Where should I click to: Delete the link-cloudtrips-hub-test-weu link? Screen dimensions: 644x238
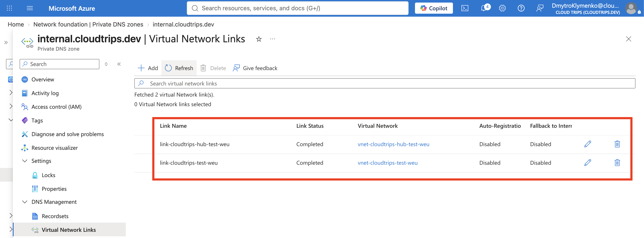tap(617, 144)
